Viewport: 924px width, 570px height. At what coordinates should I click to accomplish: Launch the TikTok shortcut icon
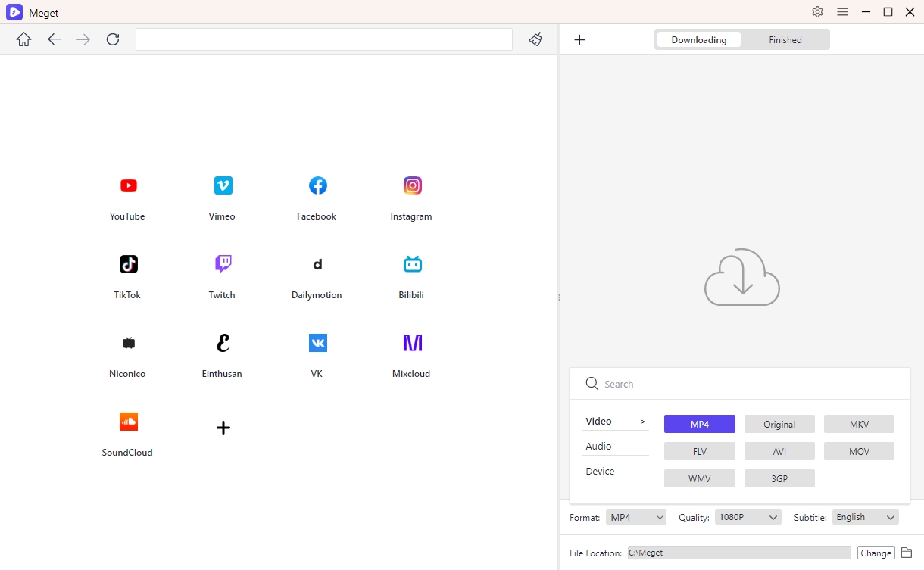tap(128, 265)
